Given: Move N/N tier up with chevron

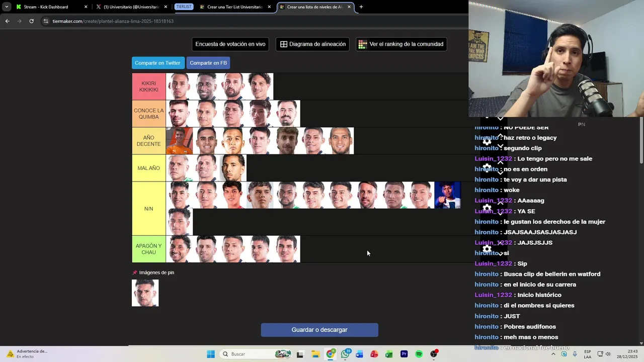Looking at the screenshot, I should pos(500,203).
